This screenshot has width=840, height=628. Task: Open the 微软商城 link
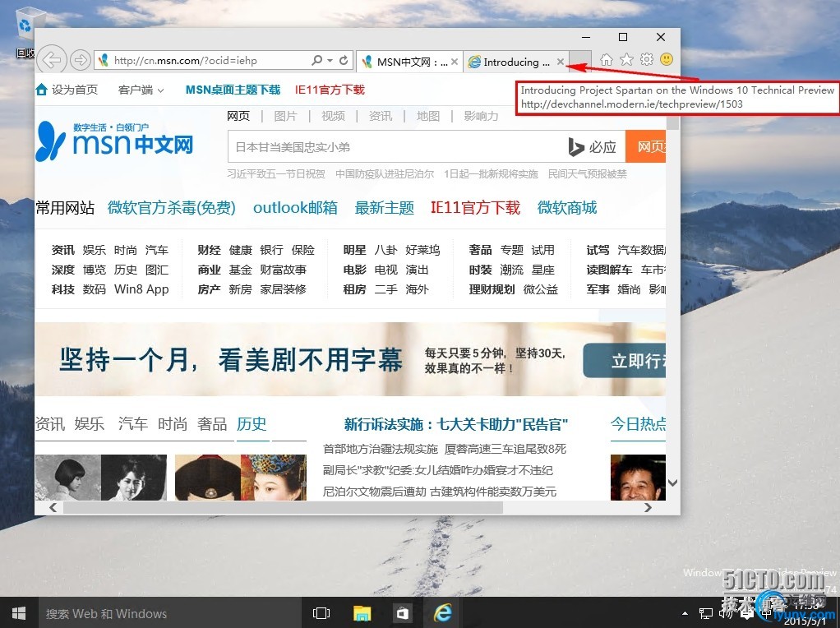coord(567,208)
